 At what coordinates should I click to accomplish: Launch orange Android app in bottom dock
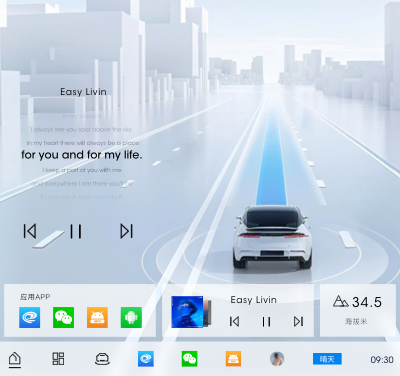(x=233, y=359)
